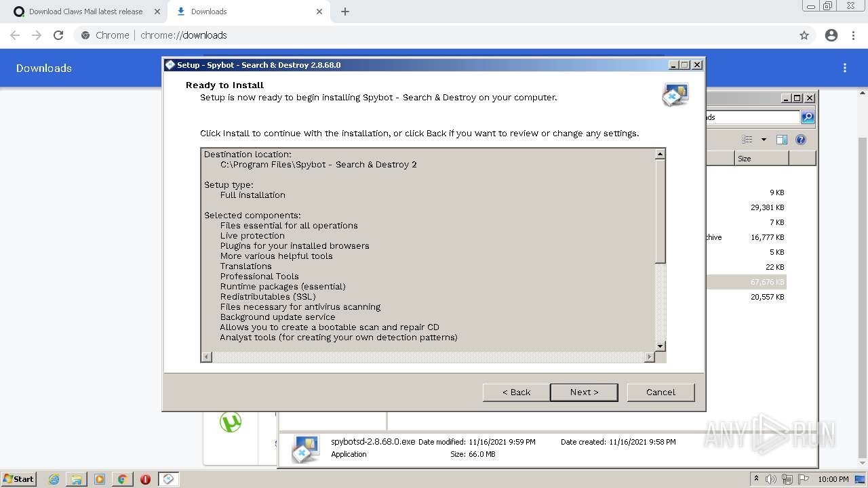Open Chrome three-dot main menu

tap(853, 35)
